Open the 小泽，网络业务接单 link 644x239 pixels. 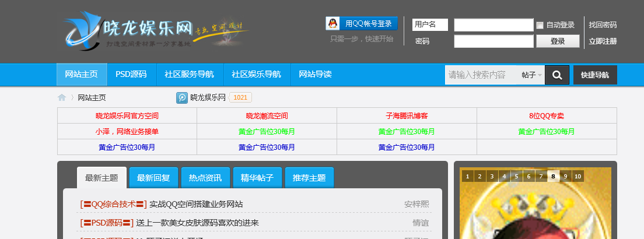[127, 131]
